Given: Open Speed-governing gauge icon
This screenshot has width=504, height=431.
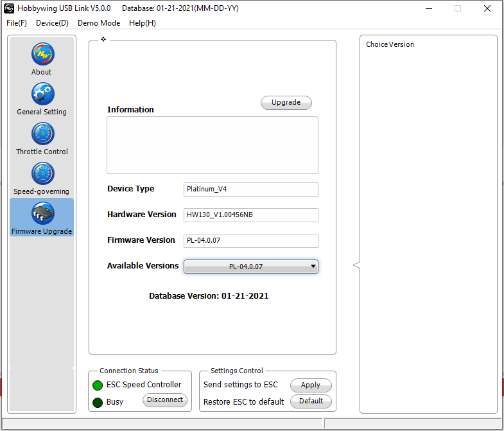Looking at the screenshot, I should [x=42, y=174].
